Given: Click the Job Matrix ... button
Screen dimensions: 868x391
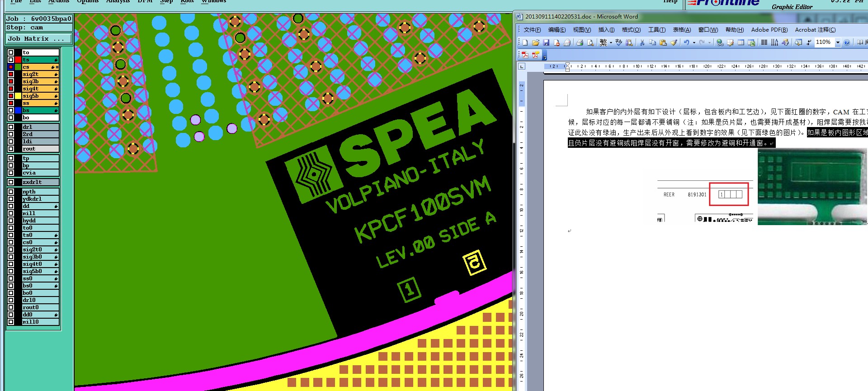Looking at the screenshot, I should [x=38, y=39].
